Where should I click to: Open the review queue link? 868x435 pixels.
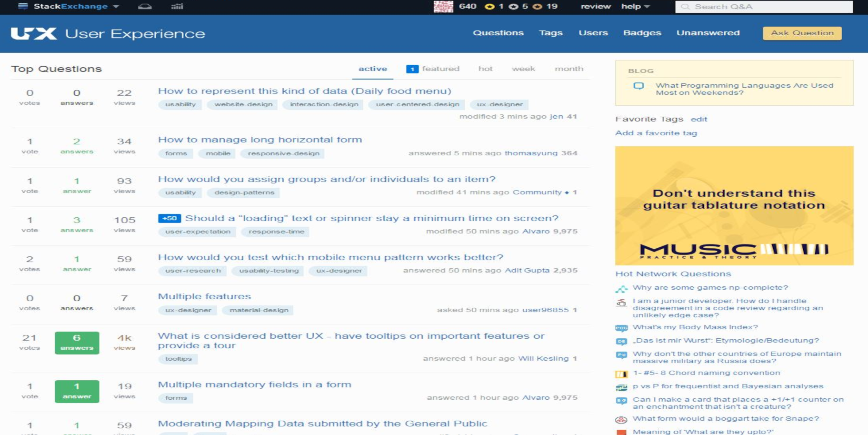pyautogui.click(x=596, y=6)
